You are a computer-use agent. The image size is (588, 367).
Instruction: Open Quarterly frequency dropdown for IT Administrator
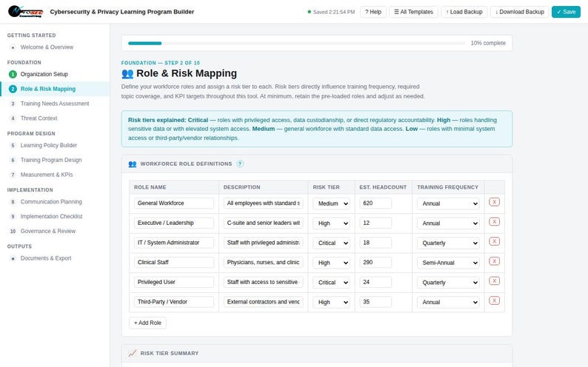click(448, 243)
